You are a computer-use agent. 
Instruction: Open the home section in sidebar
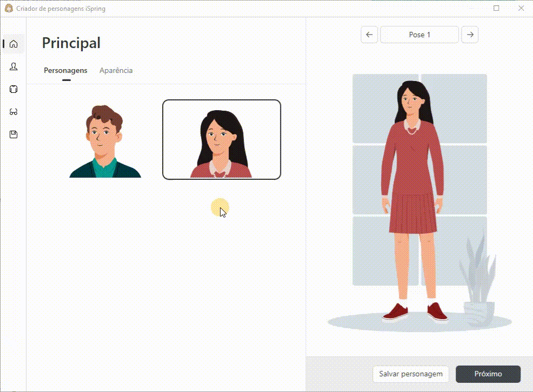tap(14, 44)
